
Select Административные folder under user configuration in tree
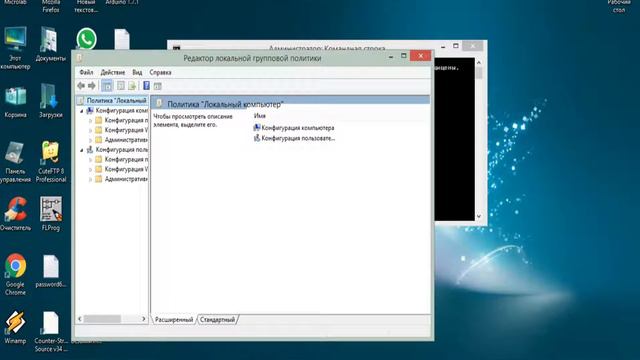[126, 179]
